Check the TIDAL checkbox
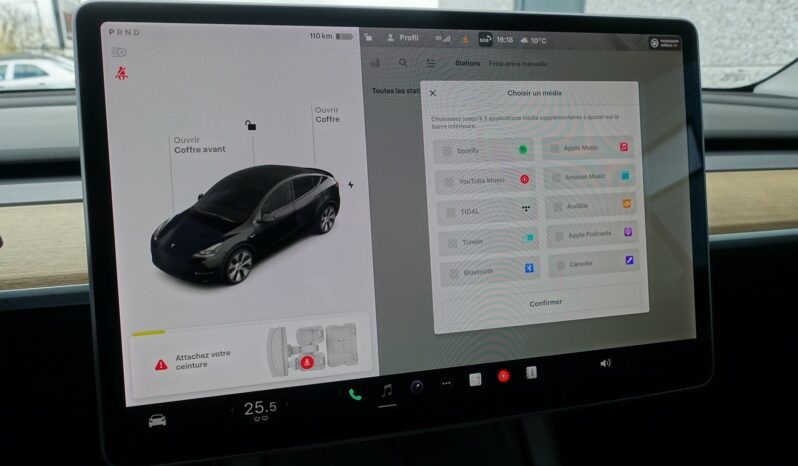The width and height of the screenshot is (798, 466). pyautogui.click(x=450, y=213)
